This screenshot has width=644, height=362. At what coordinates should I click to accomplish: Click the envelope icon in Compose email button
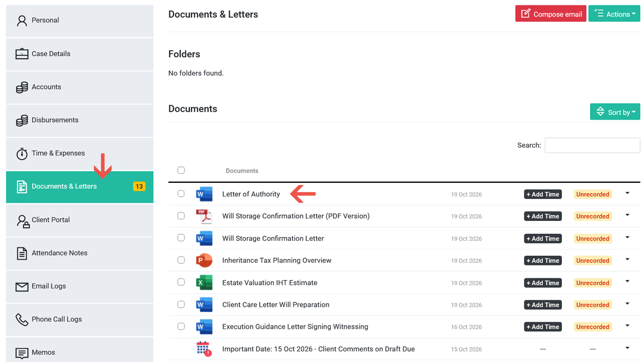[525, 13]
